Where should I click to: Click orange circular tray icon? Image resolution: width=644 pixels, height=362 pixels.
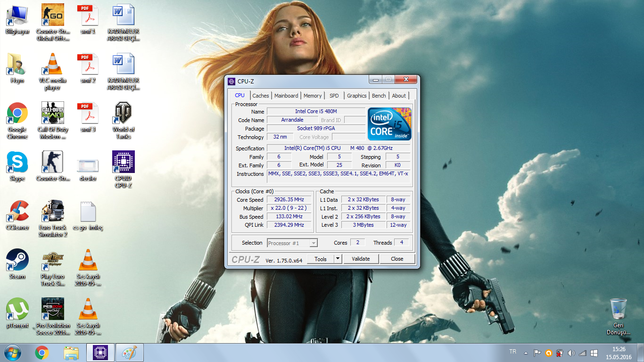(548, 353)
